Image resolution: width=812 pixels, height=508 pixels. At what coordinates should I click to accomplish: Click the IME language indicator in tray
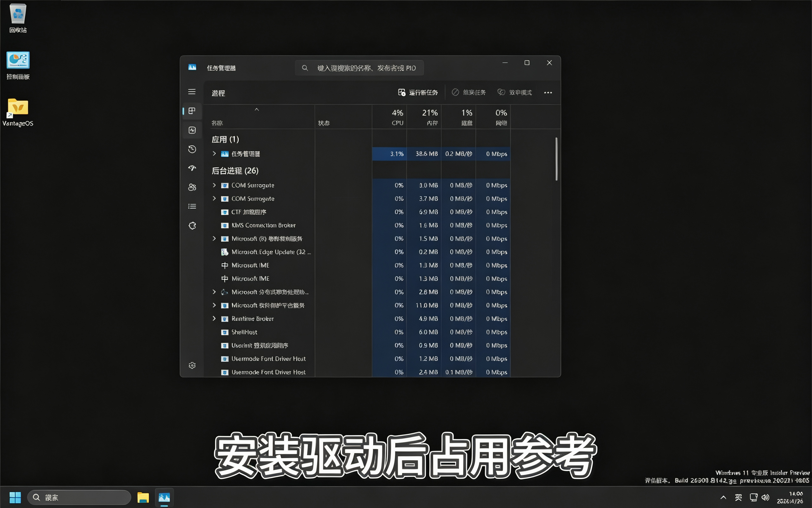point(738,497)
